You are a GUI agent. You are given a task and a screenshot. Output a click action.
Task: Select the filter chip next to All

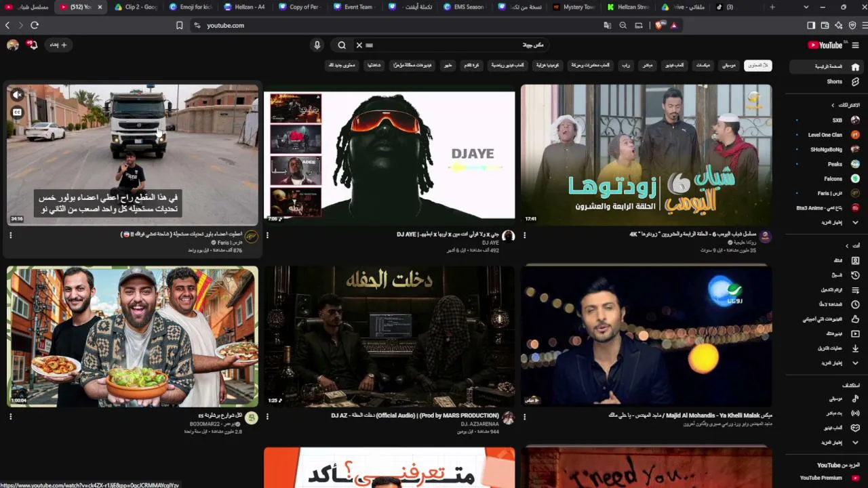tap(728, 66)
